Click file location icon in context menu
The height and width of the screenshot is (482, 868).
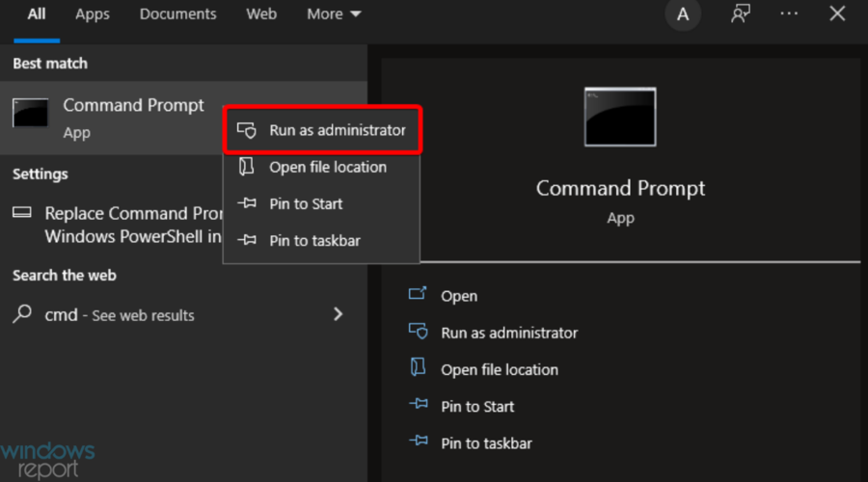point(246,166)
